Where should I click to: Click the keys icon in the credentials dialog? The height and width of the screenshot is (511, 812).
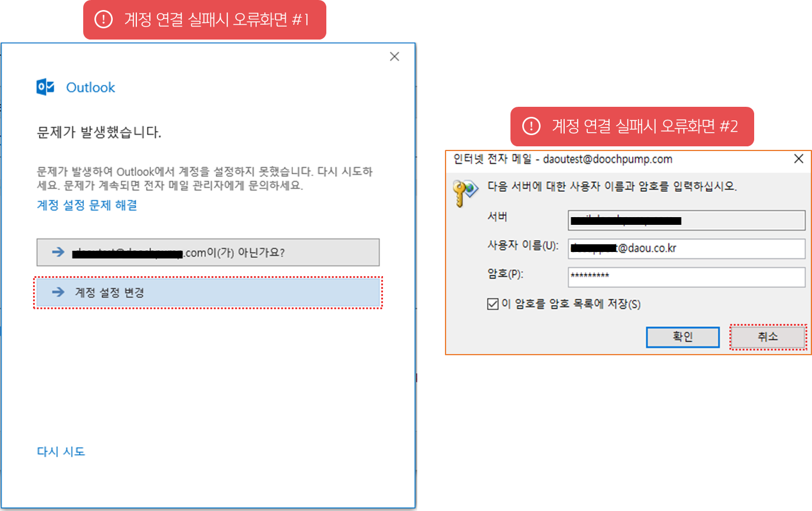465,191
